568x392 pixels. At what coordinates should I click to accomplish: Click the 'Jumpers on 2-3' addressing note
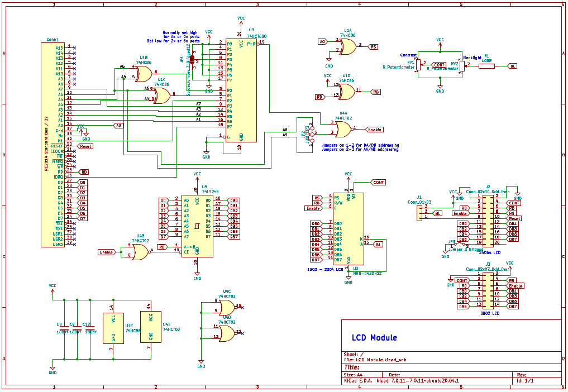(360, 149)
